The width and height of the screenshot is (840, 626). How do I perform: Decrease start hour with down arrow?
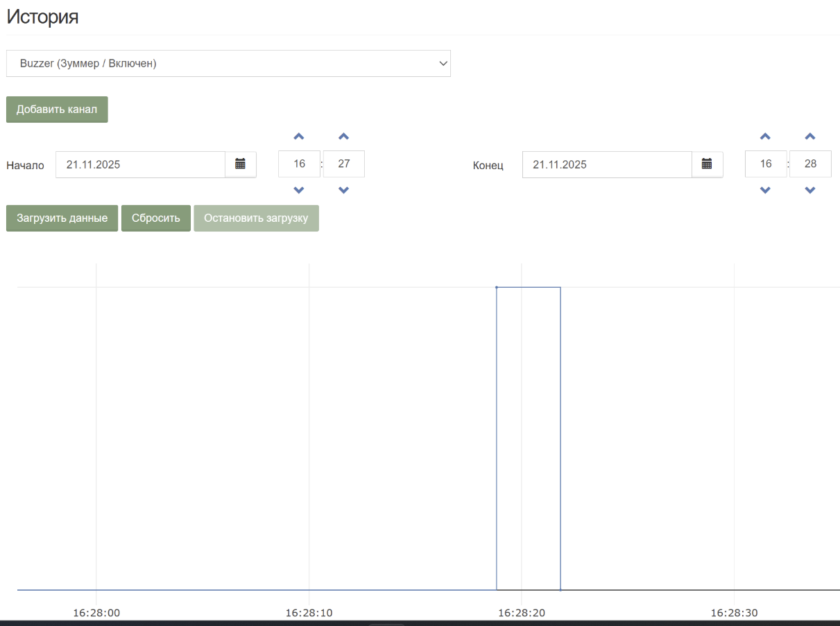(299, 190)
